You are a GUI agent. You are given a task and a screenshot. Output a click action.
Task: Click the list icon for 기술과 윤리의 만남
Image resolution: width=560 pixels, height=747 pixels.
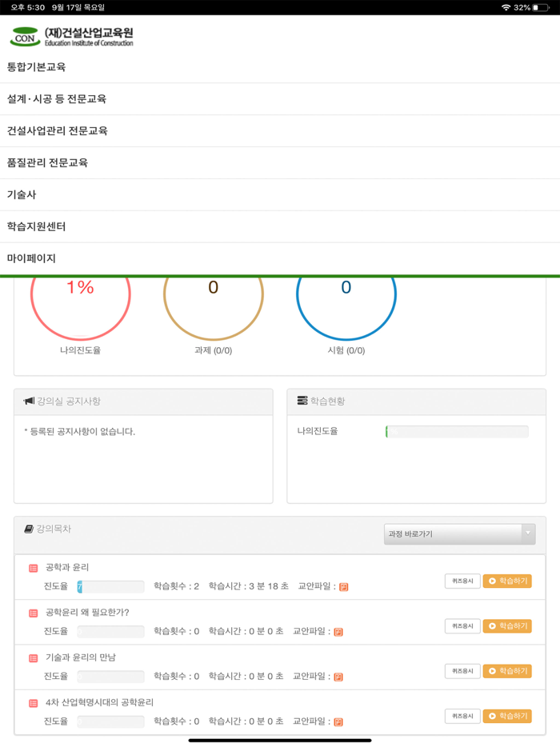pyautogui.click(x=34, y=658)
